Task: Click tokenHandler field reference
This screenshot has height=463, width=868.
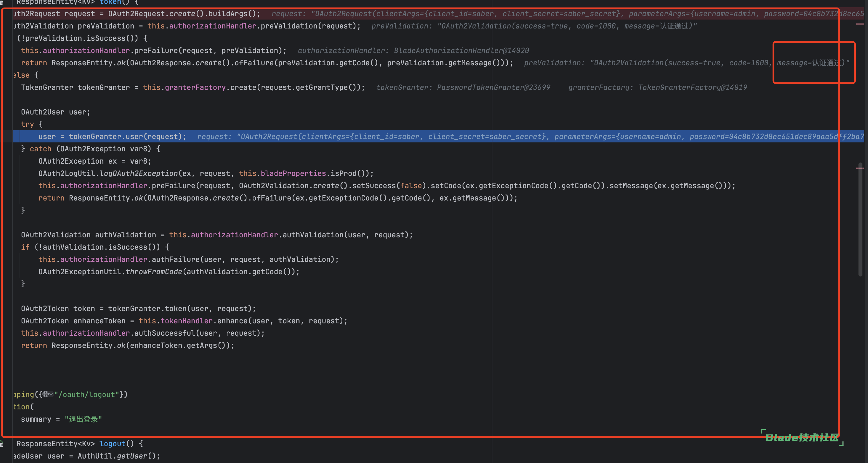Action: (186, 321)
